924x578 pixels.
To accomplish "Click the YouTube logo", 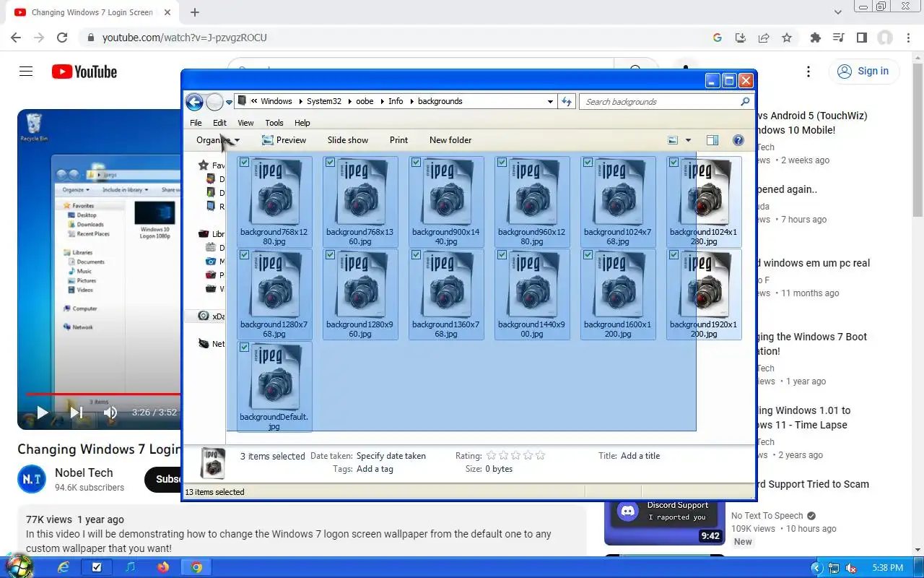I will (84, 72).
